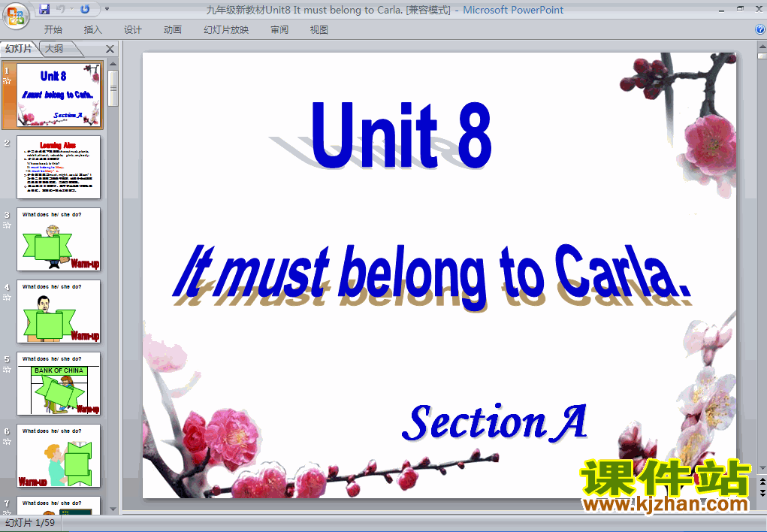
Task: Select slide 1 thumbnail Unit 8
Action: click(x=58, y=95)
